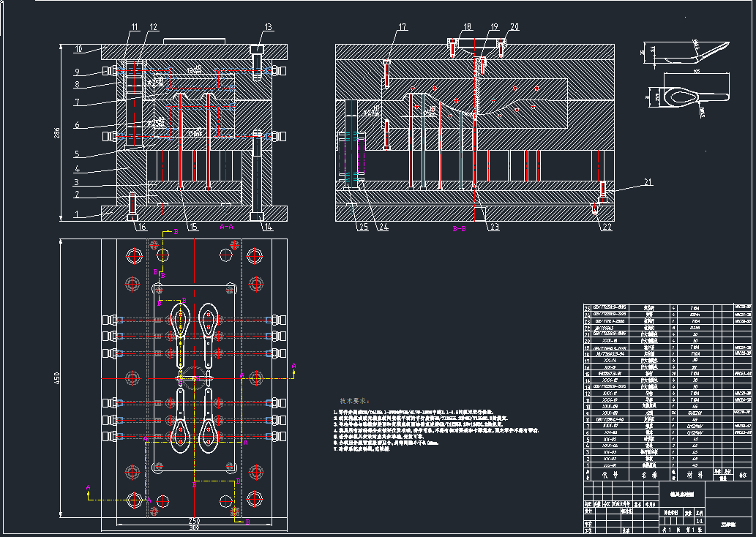Viewport: 756px width, 537px height.
Task: Select callout number 14 below section A-A
Action: tap(268, 227)
